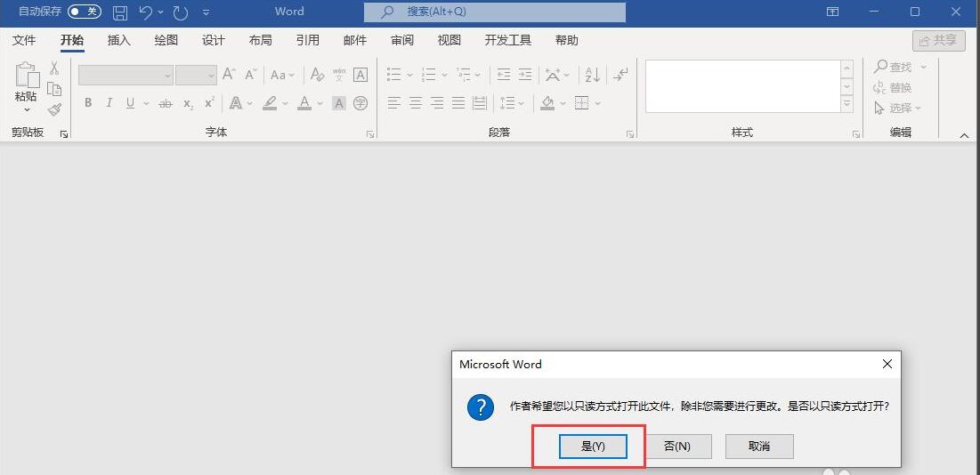980x475 pixels.
Task: Click the Format Painter brush icon
Action: [x=54, y=110]
